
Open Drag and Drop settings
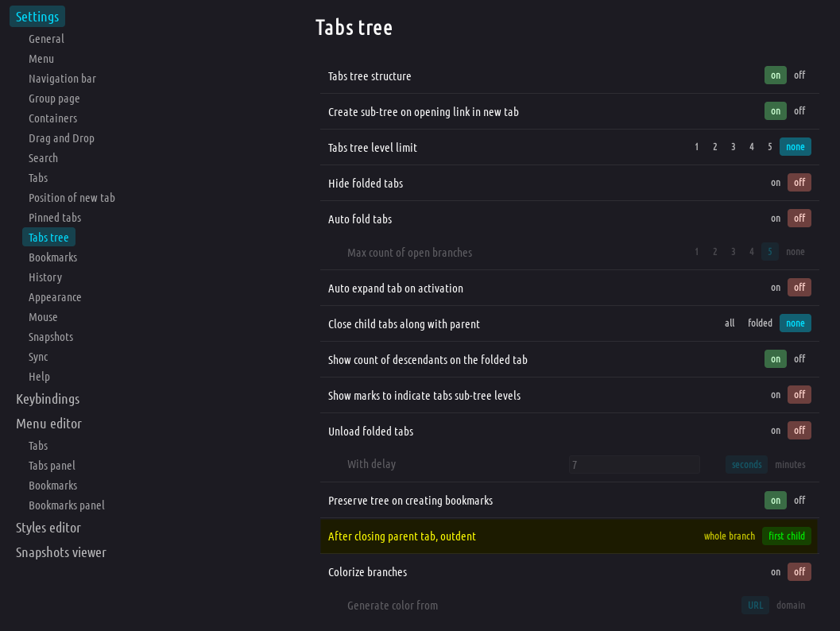point(61,138)
